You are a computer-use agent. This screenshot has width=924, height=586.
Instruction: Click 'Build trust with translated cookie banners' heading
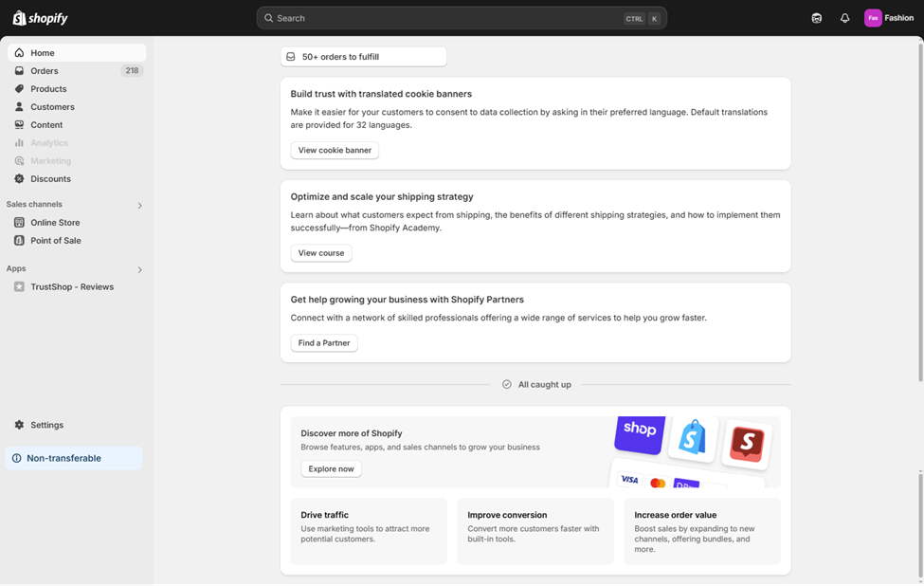pyautogui.click(x=381, y=94)
